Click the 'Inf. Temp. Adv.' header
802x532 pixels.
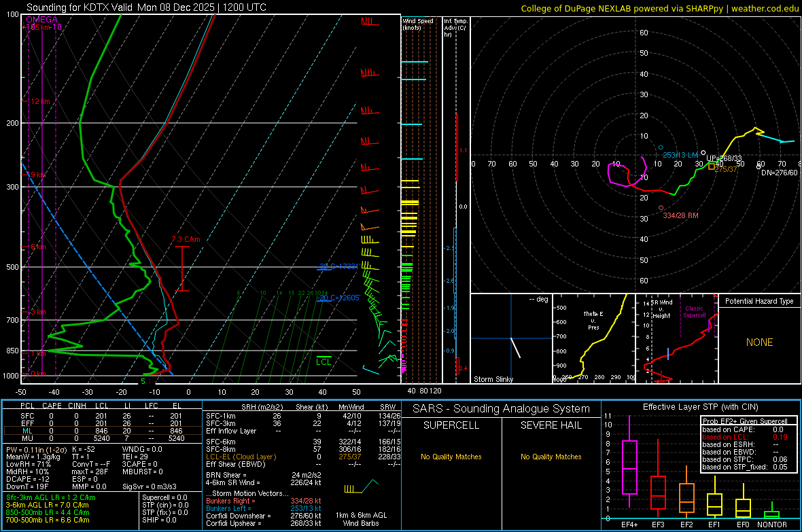[x=455, y=28]
